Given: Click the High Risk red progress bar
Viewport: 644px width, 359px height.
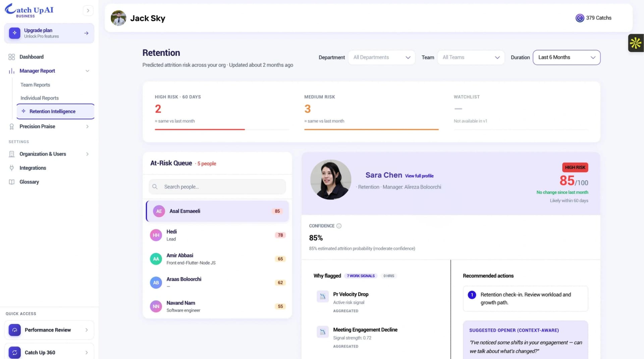Looking at the screenshot, I should 200,129.
